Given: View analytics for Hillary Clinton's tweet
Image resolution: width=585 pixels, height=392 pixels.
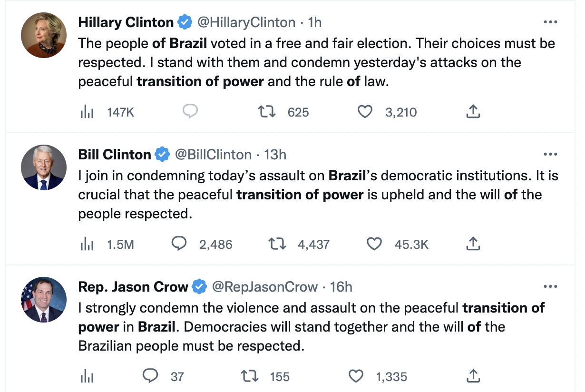Looking at the screenshot, I should pos(86,112).
